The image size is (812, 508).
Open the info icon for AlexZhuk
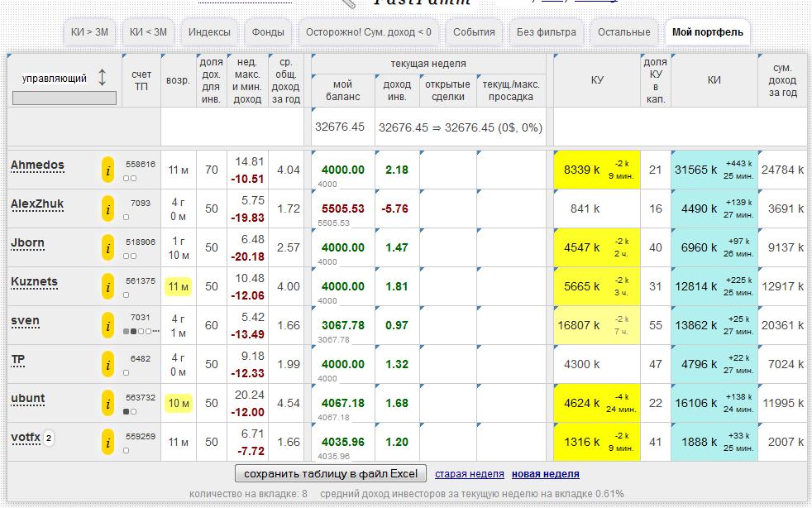(107, 208)
